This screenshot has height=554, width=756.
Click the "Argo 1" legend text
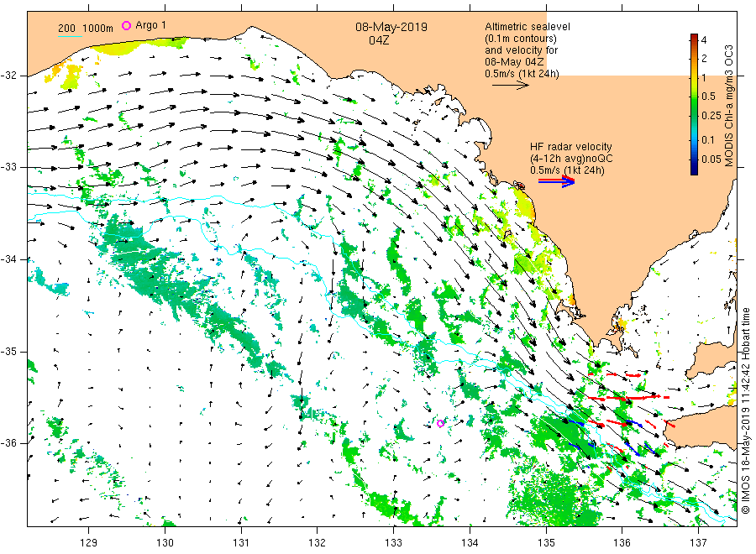click(x=151, y=25)
